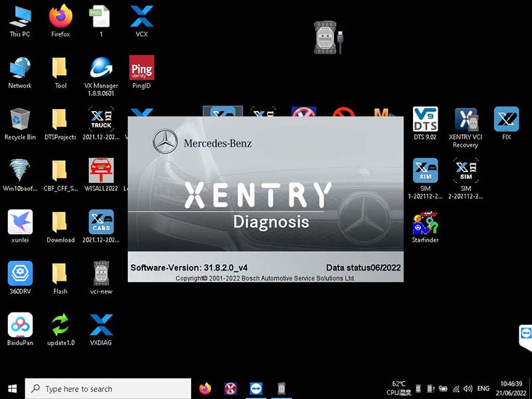This screenshot has width=532, height=399.
Task: Launch VX Manager 1.8.9.0601
Action: [x=101, y=76]
